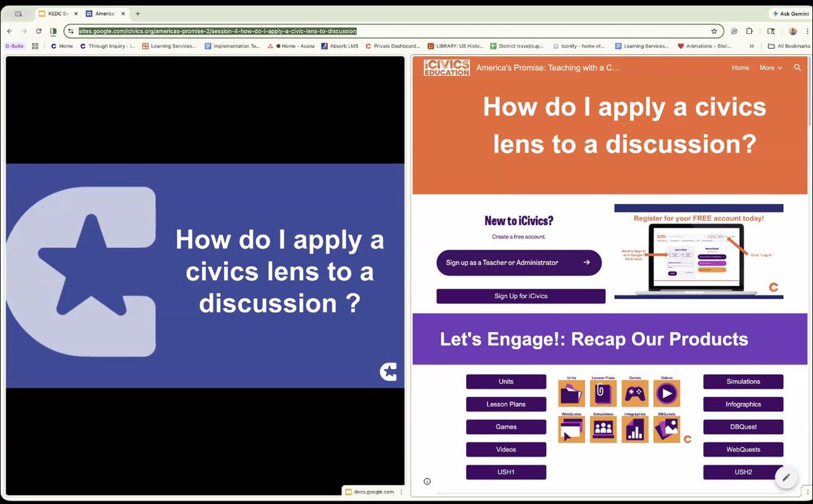Open the District travel/sup... bookmark
Viewport: 813px width, 504px height.
(516, 46)
